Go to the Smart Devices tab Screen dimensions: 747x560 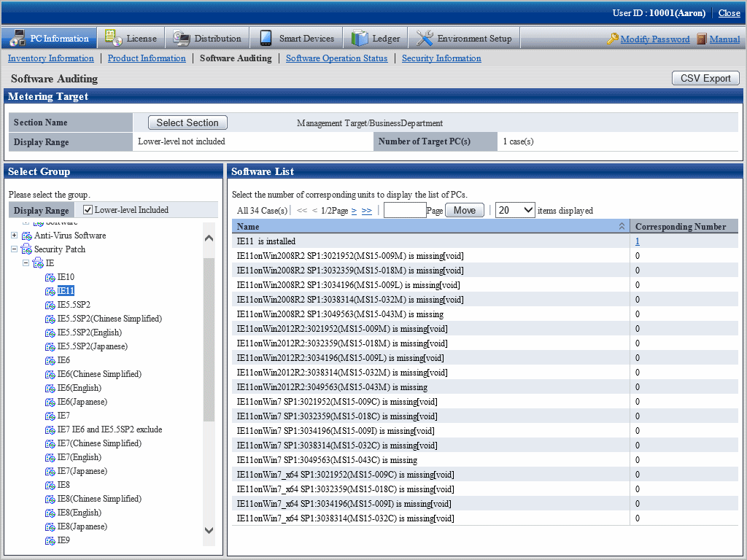coord(297,38)
